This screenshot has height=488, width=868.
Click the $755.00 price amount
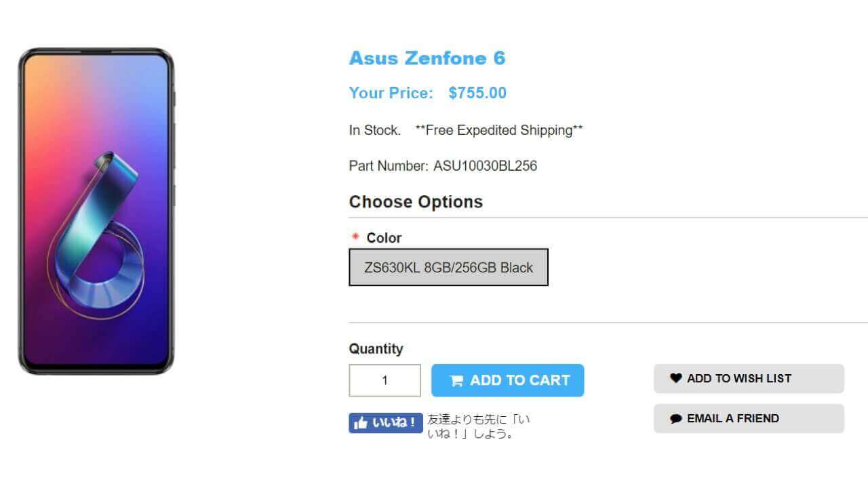click(x=477, y=93)
